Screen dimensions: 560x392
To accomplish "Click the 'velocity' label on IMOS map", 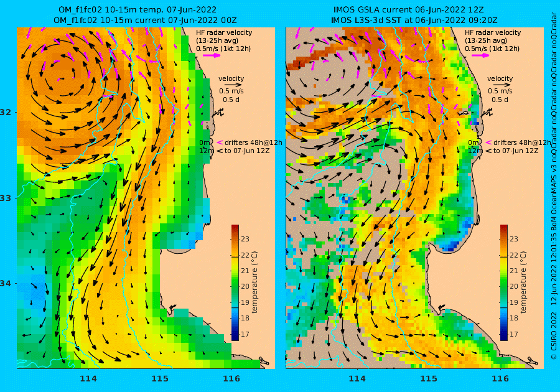I will (x=500, y=78).
